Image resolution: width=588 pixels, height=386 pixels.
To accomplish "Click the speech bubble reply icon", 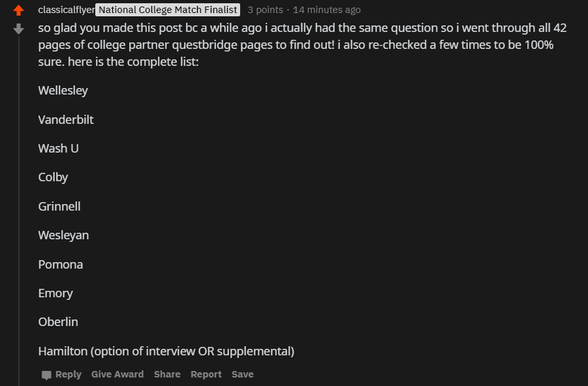I will (x=46, y=374).
